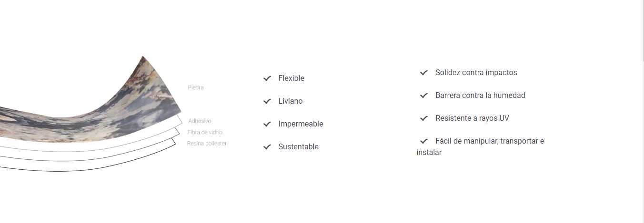The height and width of the screenshot is (223, 644).
Task: Click the curved stone sheet image
Action: click(91, 114)
